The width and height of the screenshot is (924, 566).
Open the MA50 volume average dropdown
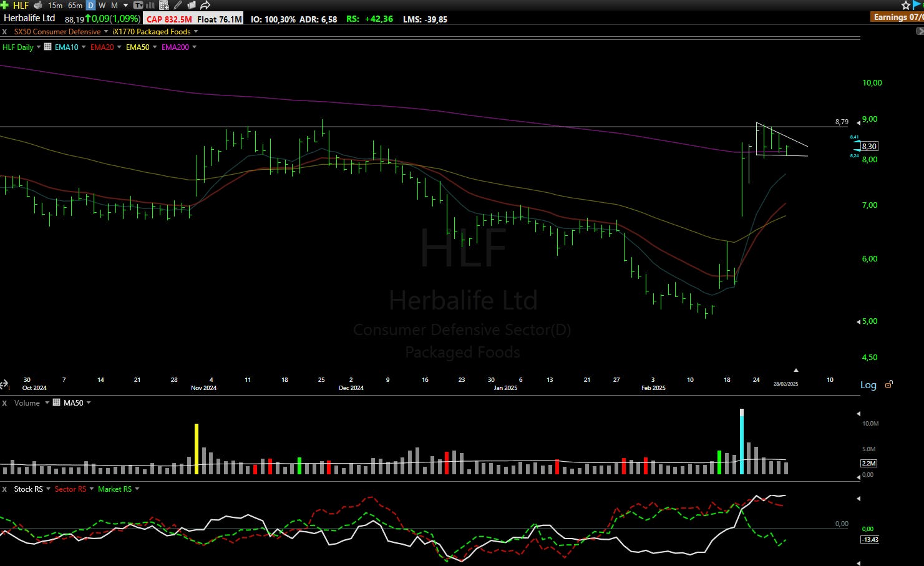[89, 403]
